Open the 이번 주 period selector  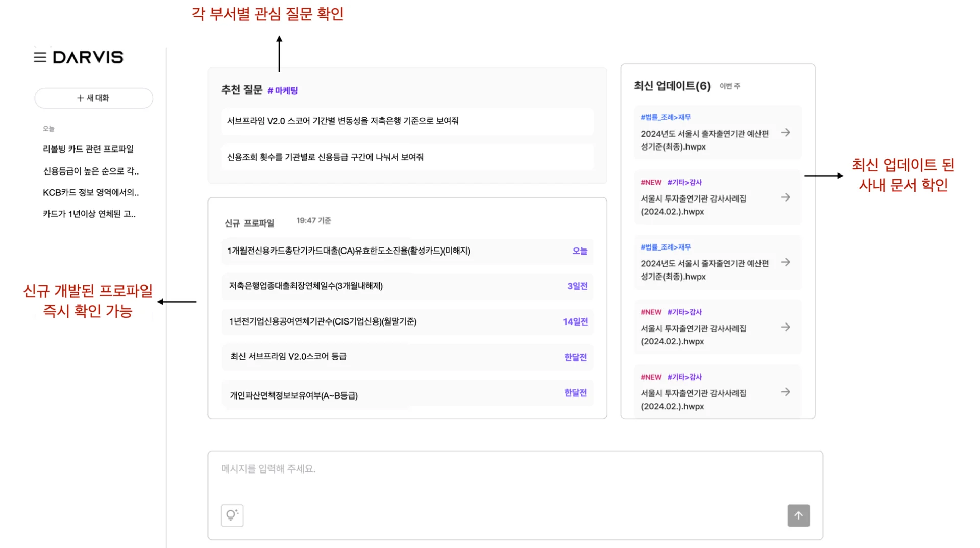click(x=730, y=86)
